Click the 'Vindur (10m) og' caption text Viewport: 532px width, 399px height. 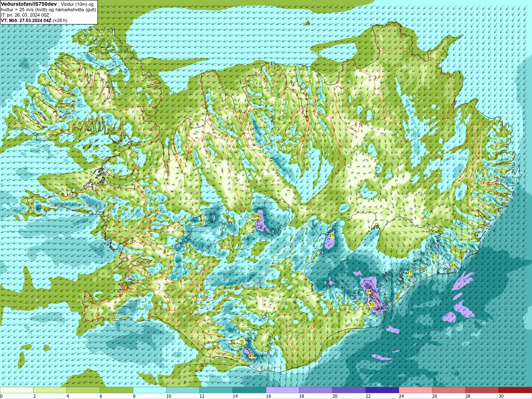[x=77, y=4]
